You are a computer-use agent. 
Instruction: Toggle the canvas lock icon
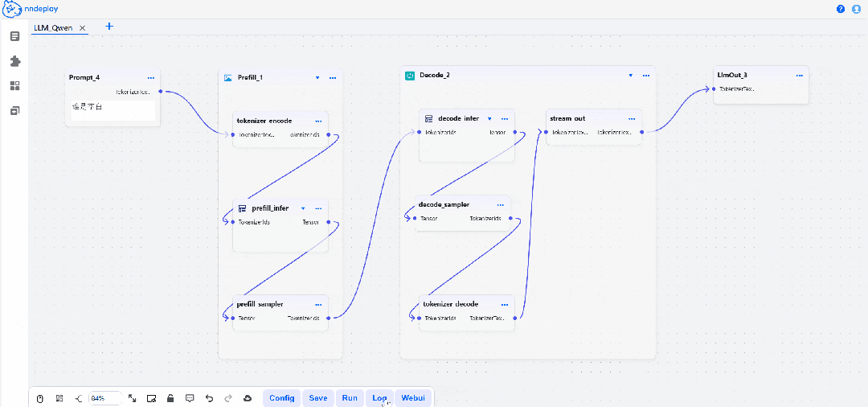[170, 398]
